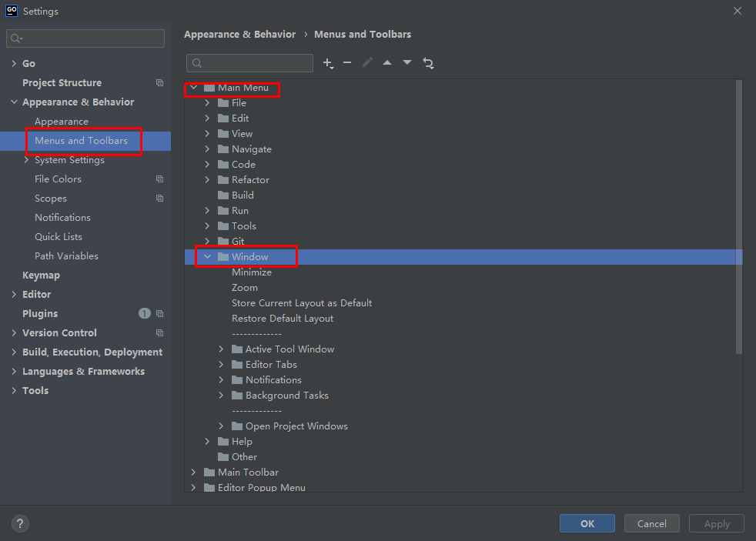The height and width of the screenshot is (541, 756).
Task: Click the Move Up arrow icon
Action: [x=387, y=62]
